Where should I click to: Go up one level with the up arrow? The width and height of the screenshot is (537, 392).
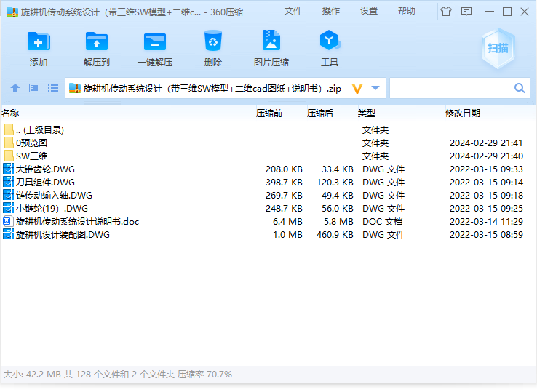[x=15, y=88]
